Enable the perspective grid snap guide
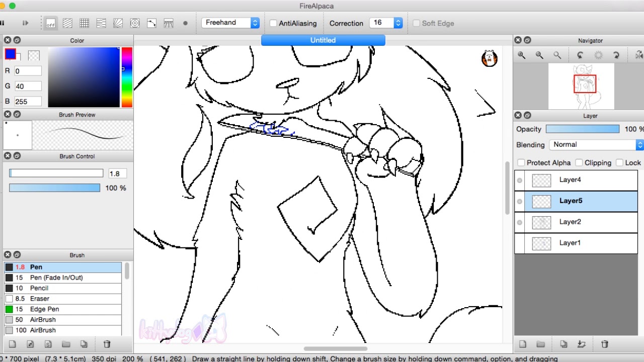 coord(169,23)
